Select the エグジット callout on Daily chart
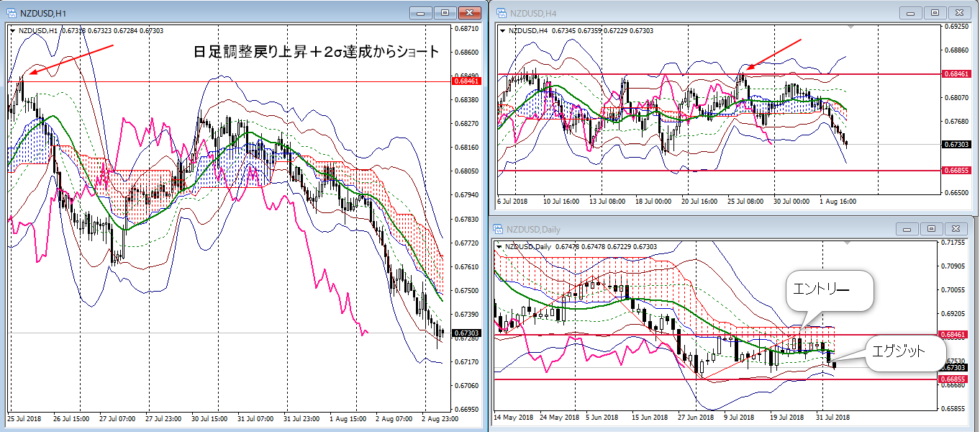 pyautogui.click(x=907, y=353)
